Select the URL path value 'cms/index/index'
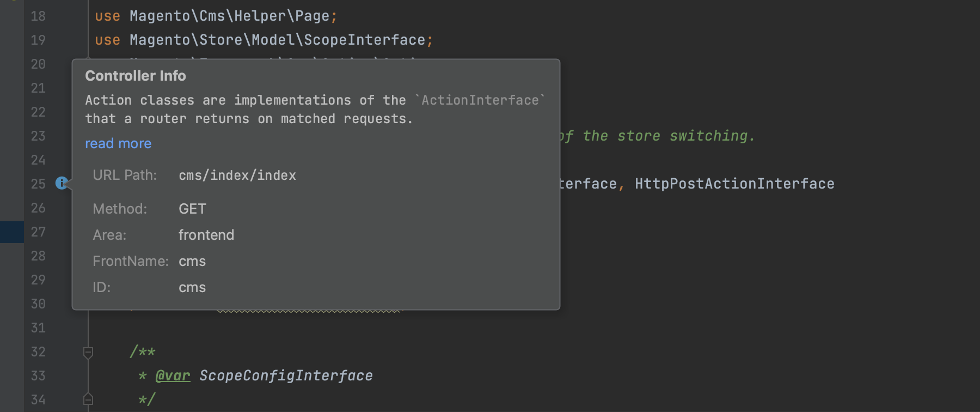 pyautogui.click(x=237, y=175)
